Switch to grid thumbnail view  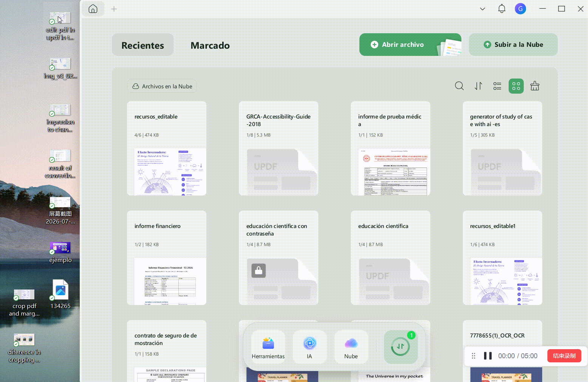516,86
